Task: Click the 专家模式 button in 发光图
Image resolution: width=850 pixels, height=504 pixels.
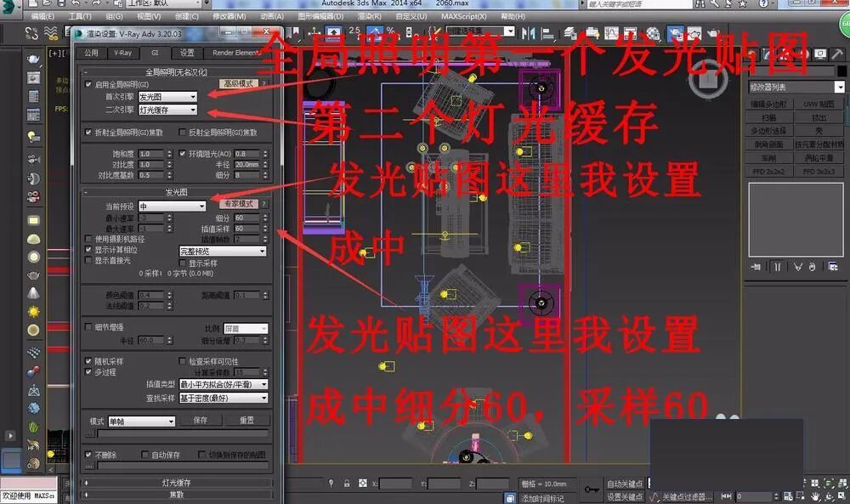Action: pyautogui.click(x=239, y=204)
